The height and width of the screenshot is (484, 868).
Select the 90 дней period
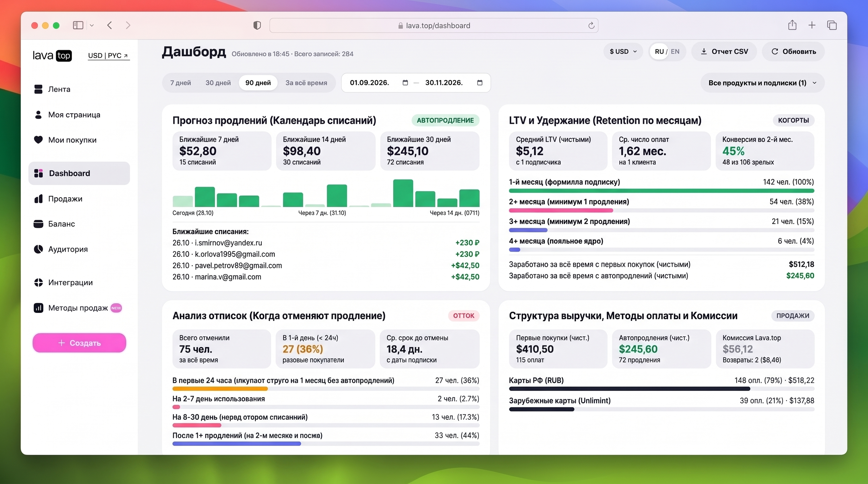[258, 83]
